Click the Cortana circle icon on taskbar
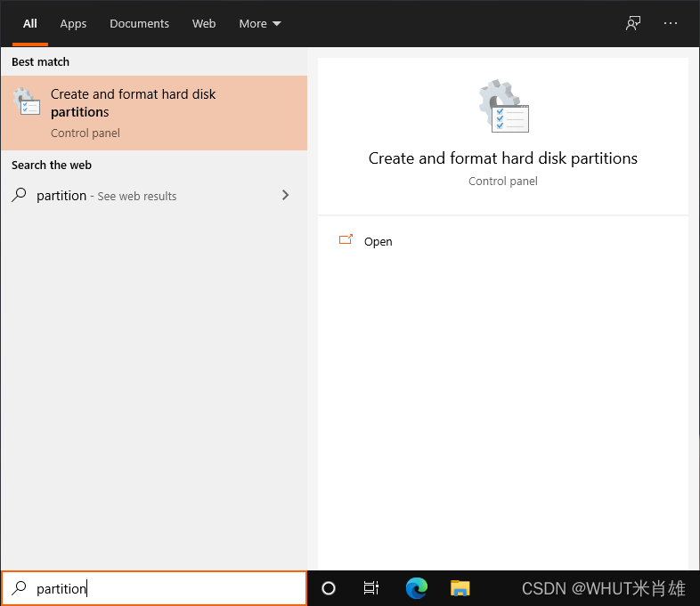700x606 pixels. (x=329, y=588)
